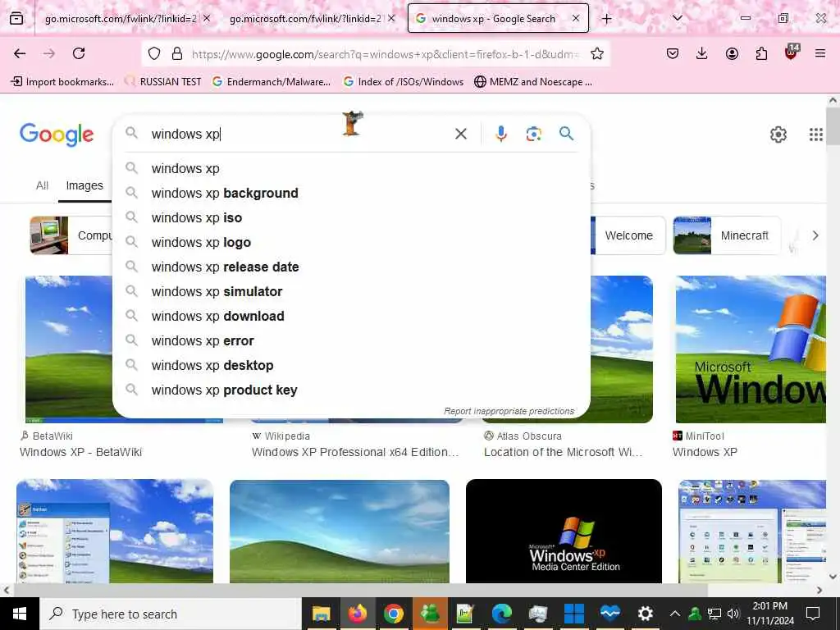Open Microsoft Edge from the taskbar
Screen dimensions: 840x630
pos(502,614)
